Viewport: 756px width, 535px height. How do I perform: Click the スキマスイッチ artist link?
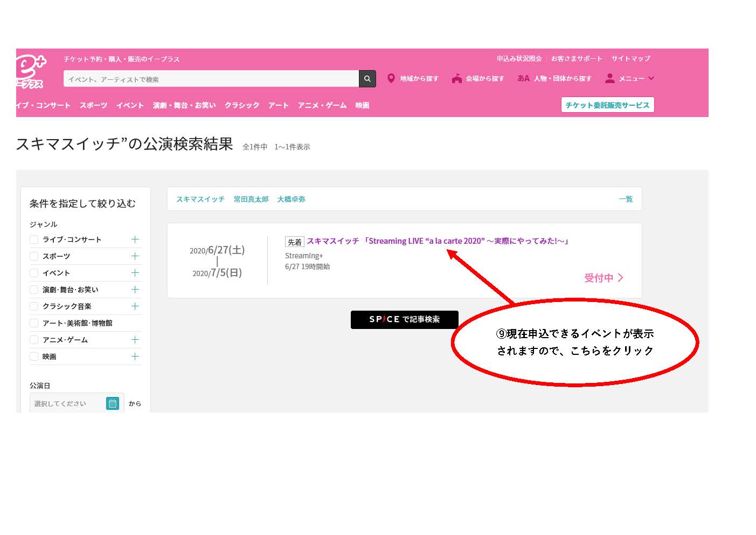tap(200, 199)
